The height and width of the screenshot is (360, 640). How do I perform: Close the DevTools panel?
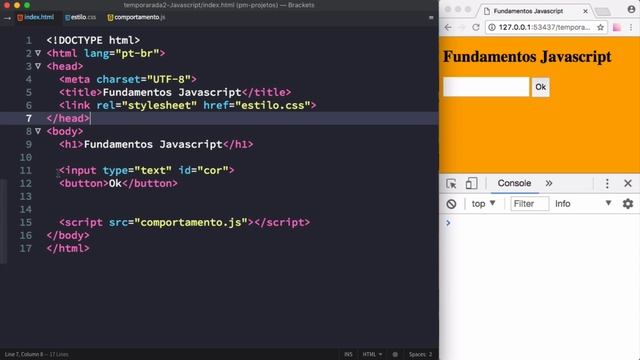click(628, 184)
